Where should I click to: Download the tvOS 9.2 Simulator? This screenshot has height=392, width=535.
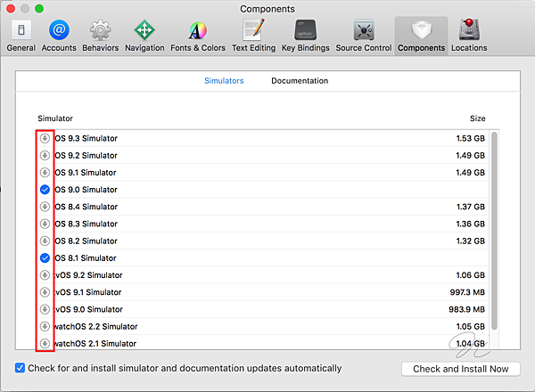(x=45, y=275)
